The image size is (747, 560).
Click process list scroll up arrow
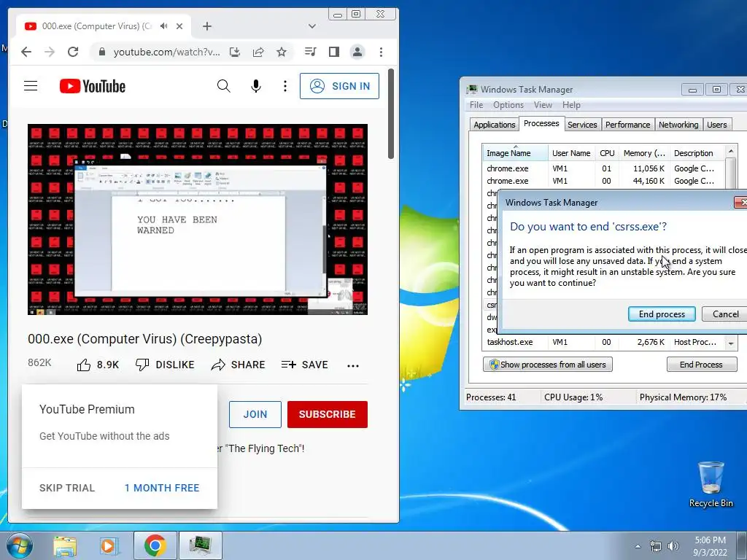pyautogui.click(x=731, y=152)
